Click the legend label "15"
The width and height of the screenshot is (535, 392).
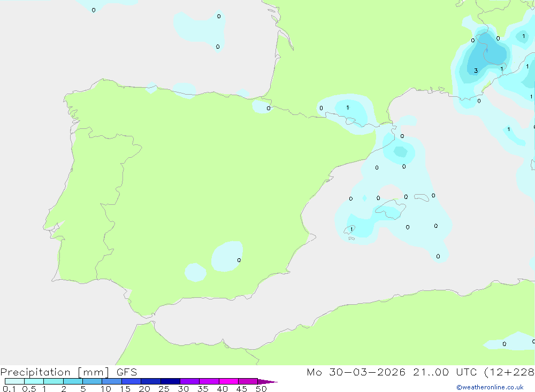point(125,389)
